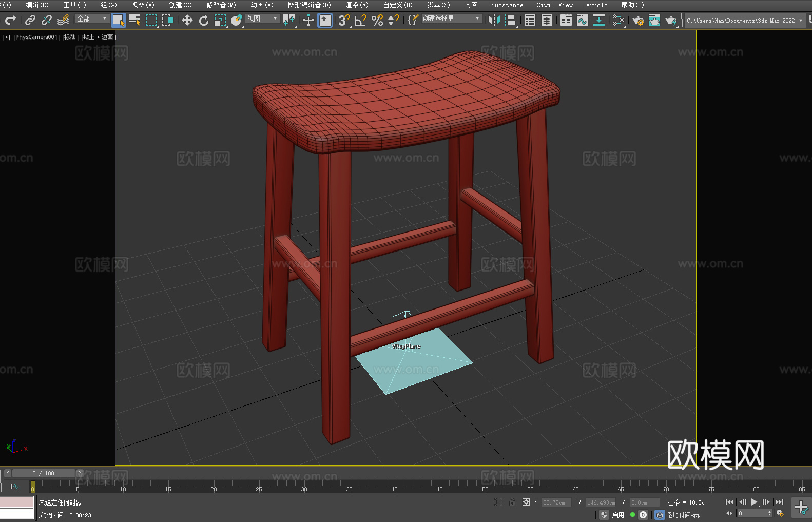Viewport: 812px width, 522px height.
Task: Toggle Key Mode arrows button
Action: 729,513
